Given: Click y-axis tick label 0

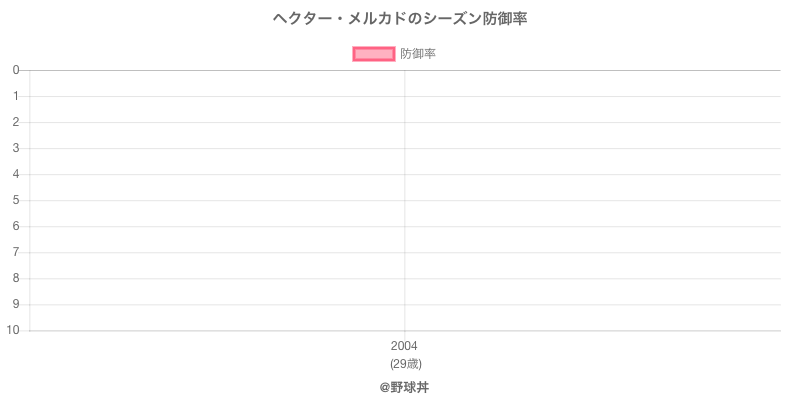Looking at the screenshot, I should [x=16, y=70].
